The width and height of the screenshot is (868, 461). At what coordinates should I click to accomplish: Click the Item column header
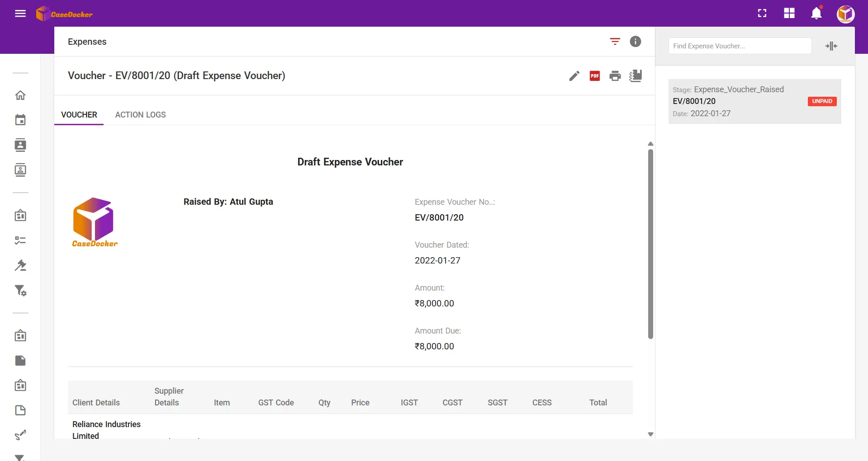coord(222,403)
